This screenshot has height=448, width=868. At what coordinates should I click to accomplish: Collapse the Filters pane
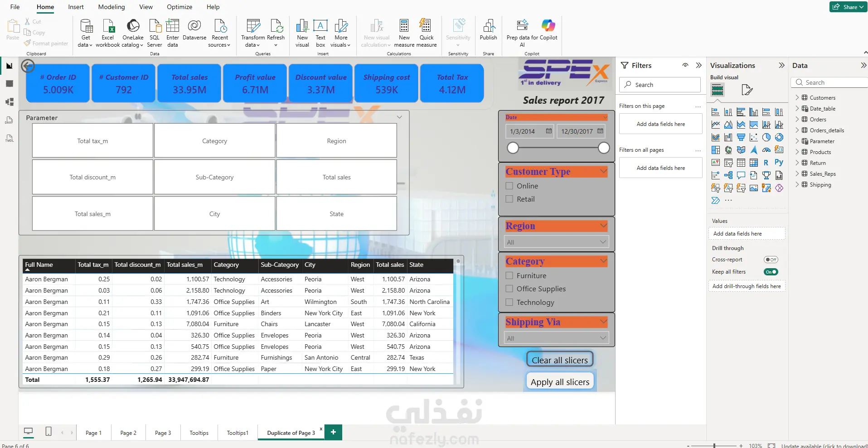coord(698,65)
